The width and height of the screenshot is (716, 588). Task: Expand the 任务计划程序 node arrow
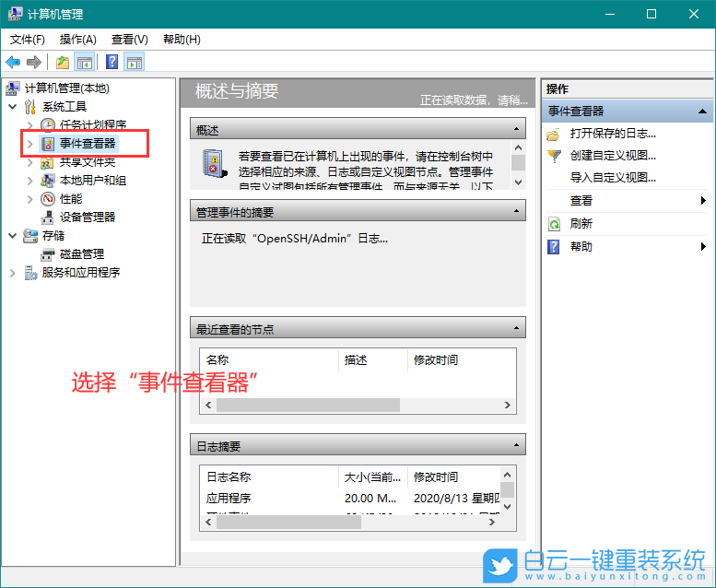[x=30, y=124]
